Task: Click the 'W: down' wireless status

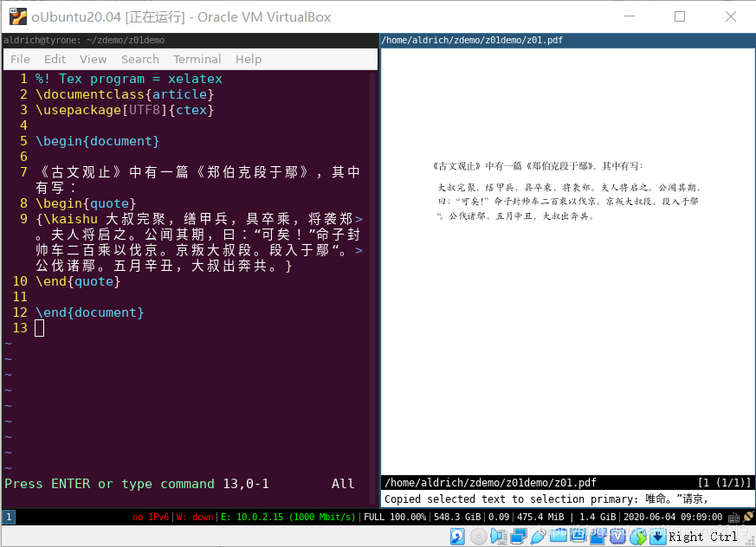Action: tap(195, 517)
